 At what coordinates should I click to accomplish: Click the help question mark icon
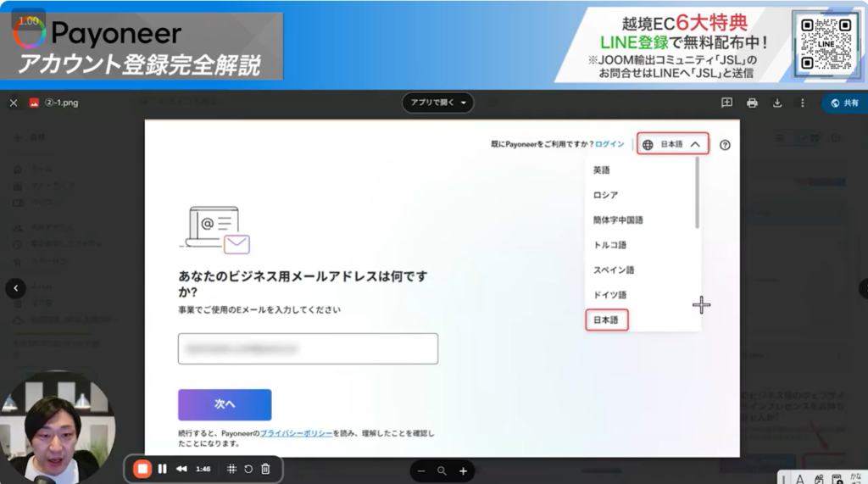(725, 145)
